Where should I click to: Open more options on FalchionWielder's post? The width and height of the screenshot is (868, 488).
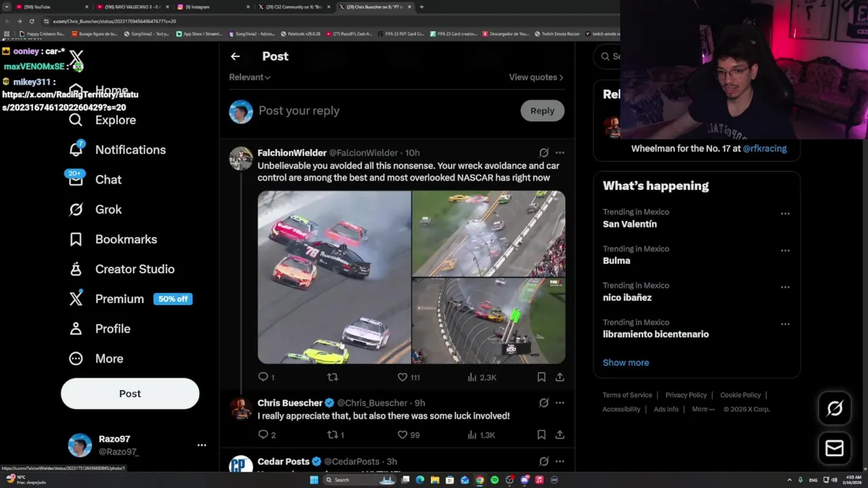click(559, 152)
